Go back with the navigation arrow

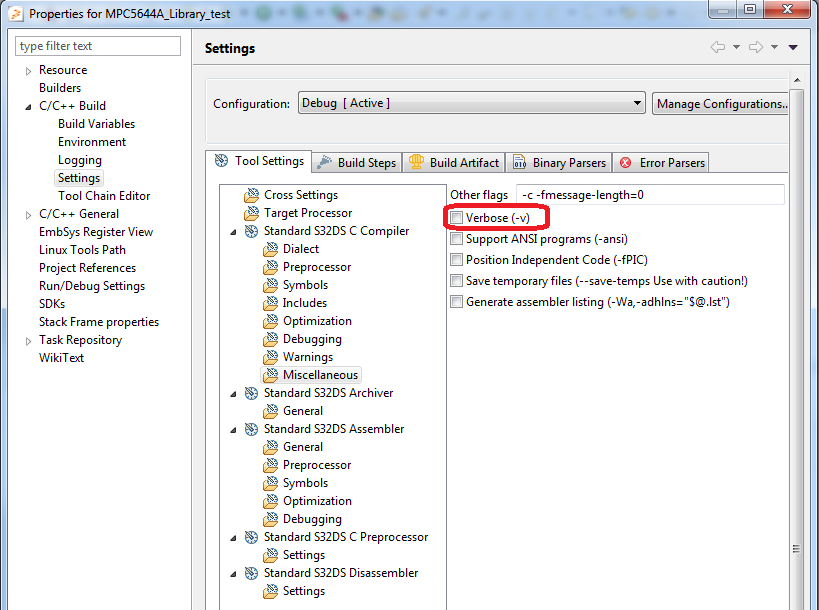[x=718, y=48]
